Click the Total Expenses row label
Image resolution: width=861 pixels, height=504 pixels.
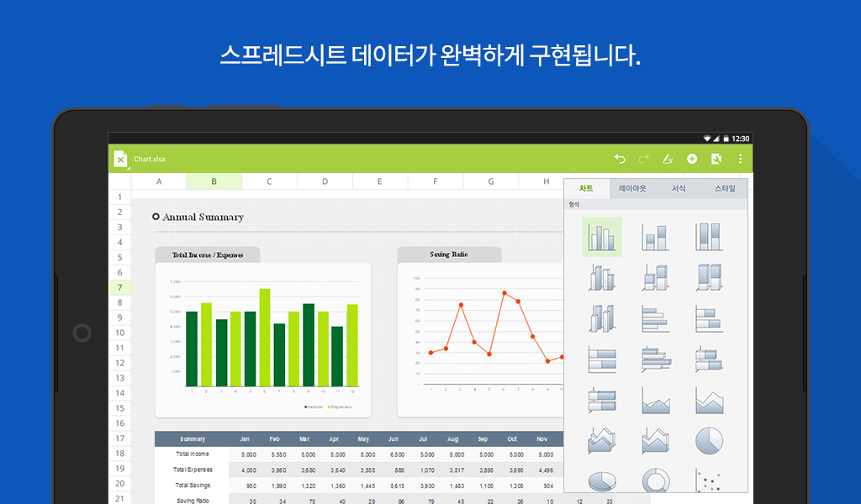pyautogui.click(x=193, y=470)
